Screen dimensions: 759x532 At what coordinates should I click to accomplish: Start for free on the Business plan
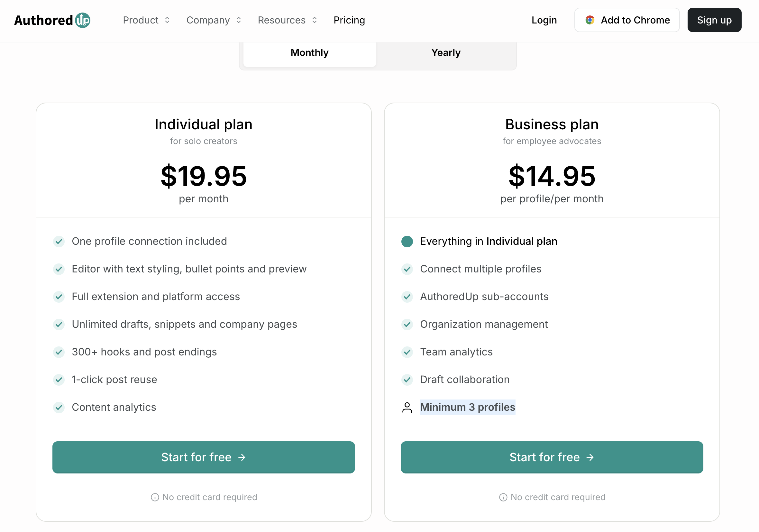click(x=552, y=457)
